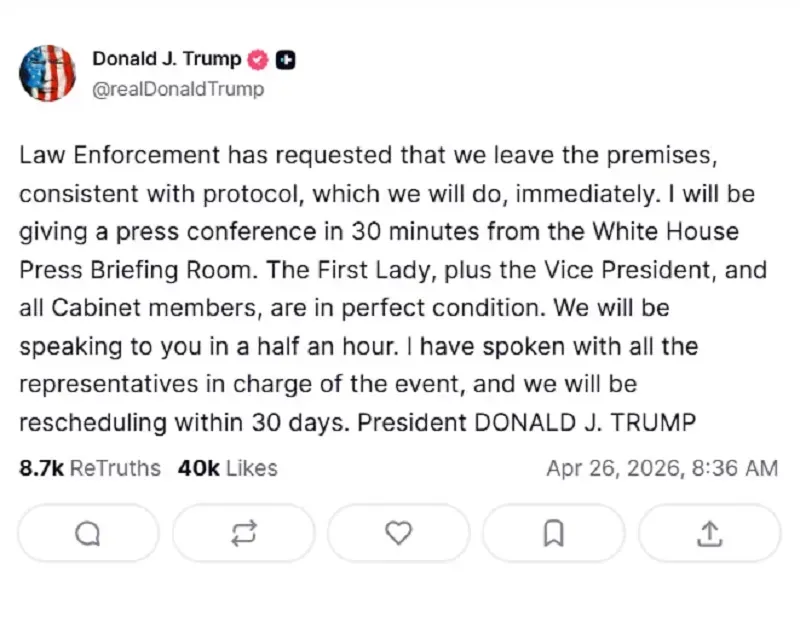The height and width of the screenshot is (622, 800).
Task: Click the red verified checkmark badge
Action: tap(257, 59)
